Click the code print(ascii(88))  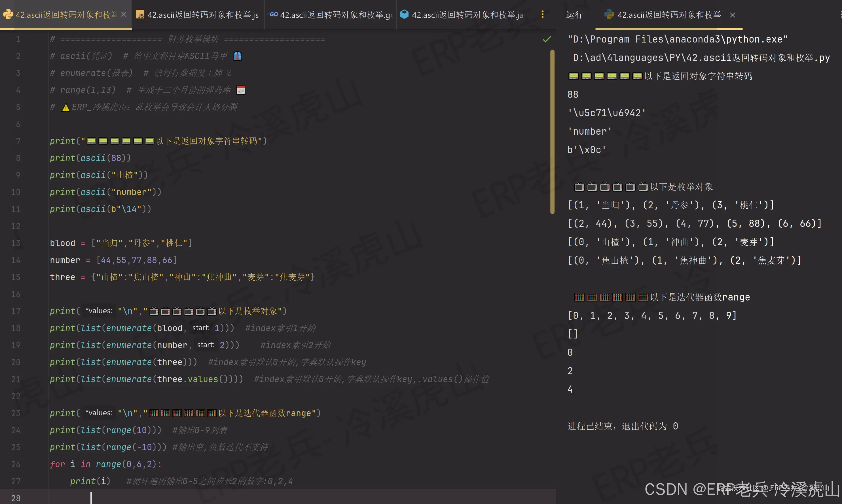point(90,158)
